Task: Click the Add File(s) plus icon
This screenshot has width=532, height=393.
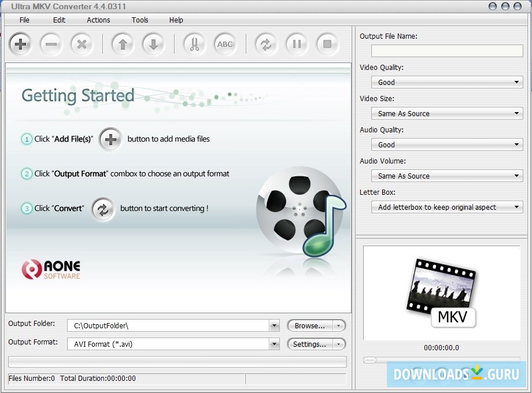Action: [x=20, y=44]
